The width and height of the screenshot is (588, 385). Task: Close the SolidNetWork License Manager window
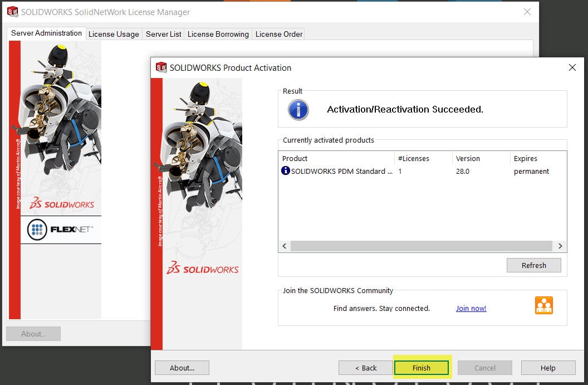tap(527, 12)
